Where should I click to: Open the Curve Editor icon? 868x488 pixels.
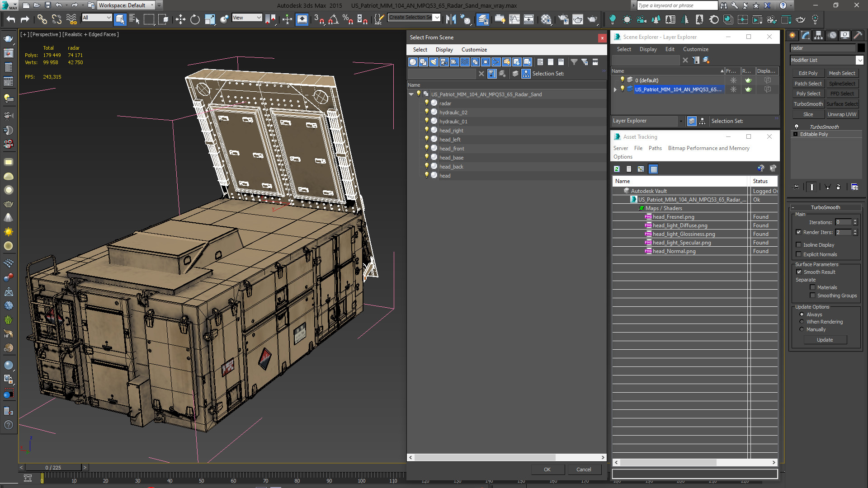click(x=514, y=19)
